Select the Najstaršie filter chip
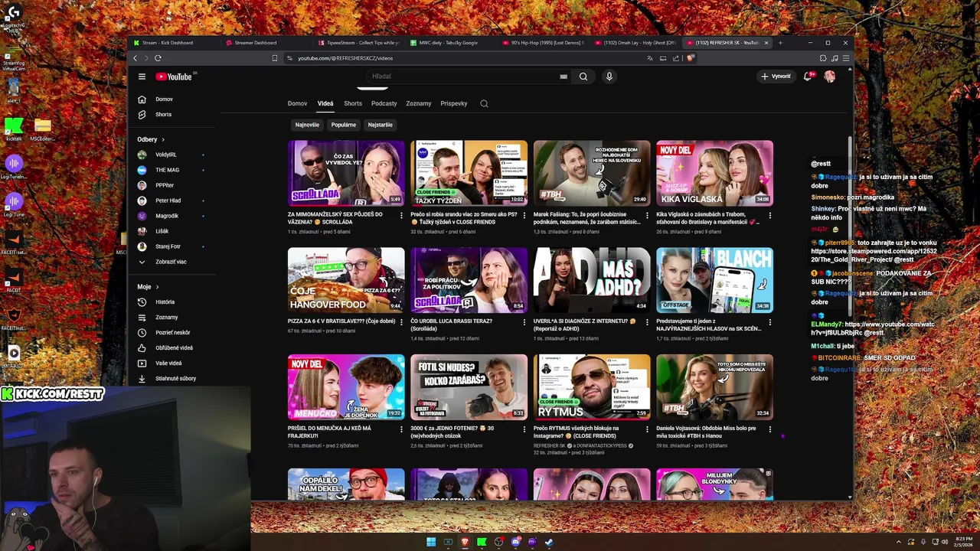This screenshot has height=551, width=980. 380,125
